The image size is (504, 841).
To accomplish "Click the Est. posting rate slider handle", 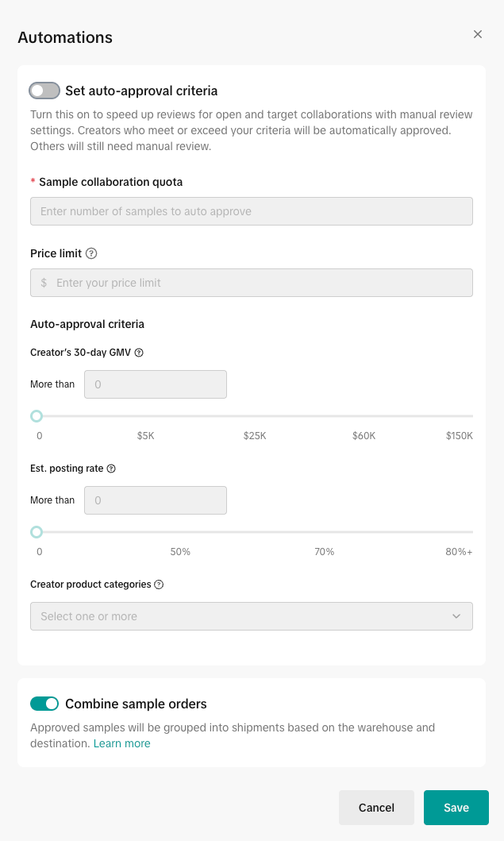I will pyautogui.click(x=37, y=532).
